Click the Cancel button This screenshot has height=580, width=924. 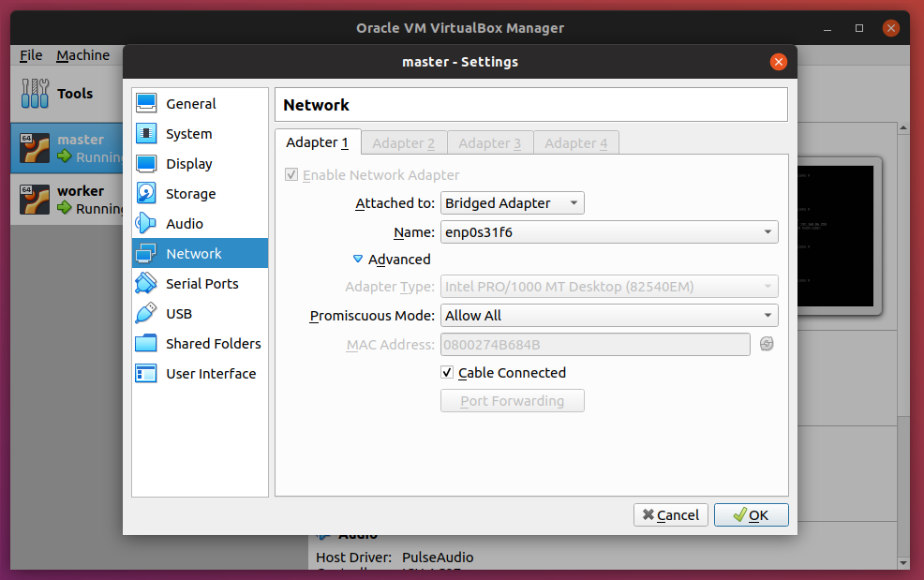coord(671,514)
